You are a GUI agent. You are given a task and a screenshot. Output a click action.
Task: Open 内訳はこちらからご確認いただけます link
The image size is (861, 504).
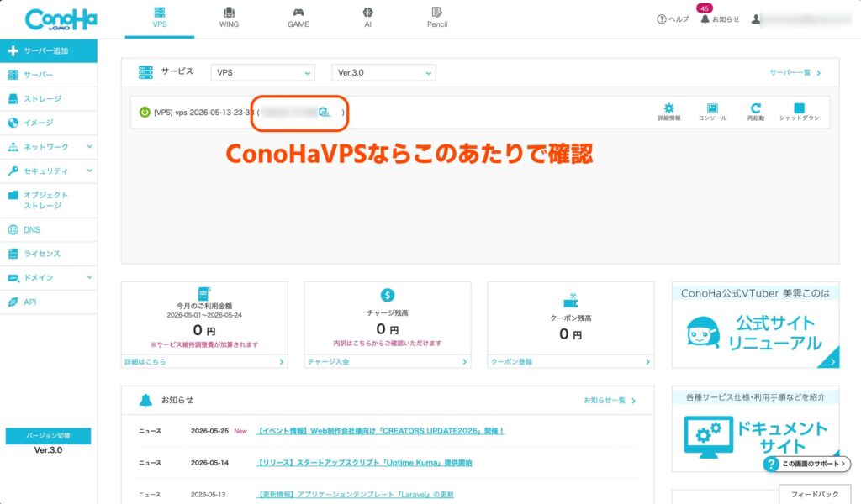[x=387, y=343]
